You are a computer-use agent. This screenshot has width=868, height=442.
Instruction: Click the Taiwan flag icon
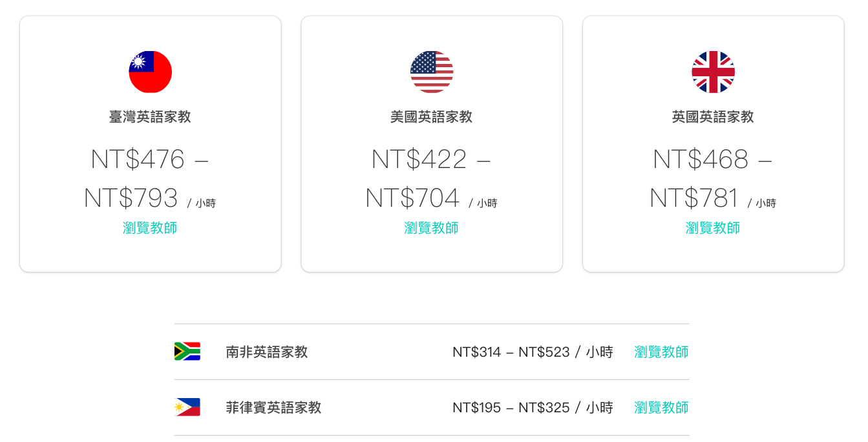(150, 72)
